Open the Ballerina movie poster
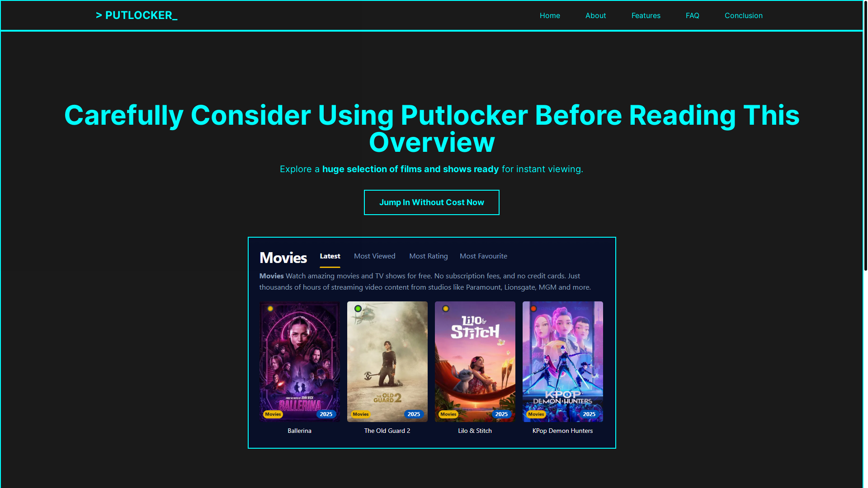This screenshot has height=488, width=868. (x=299, y=361)
